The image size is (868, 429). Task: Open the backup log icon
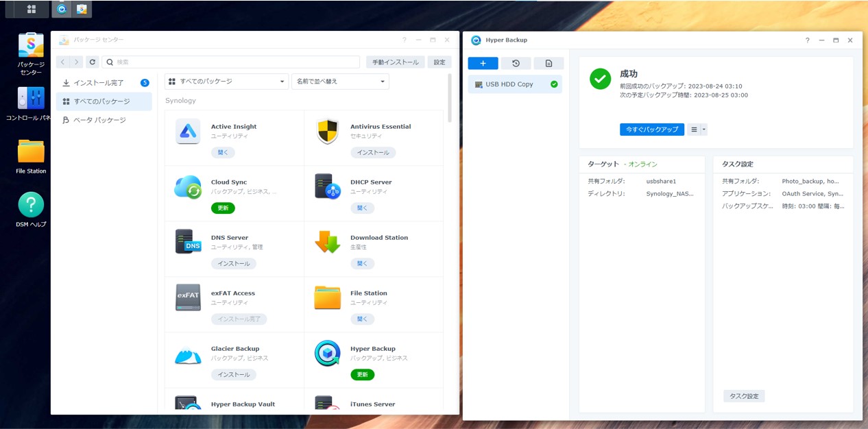pos(548,63)
